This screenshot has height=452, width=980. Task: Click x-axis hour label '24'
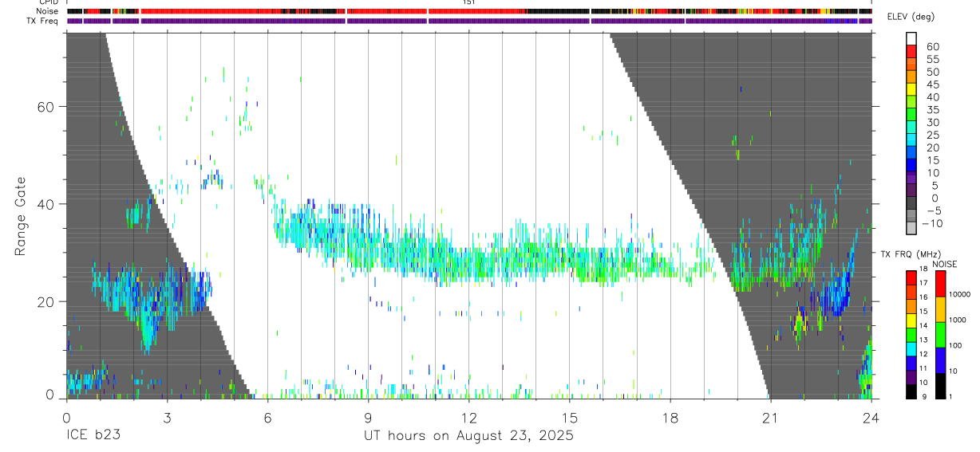[x=871, y=417]
